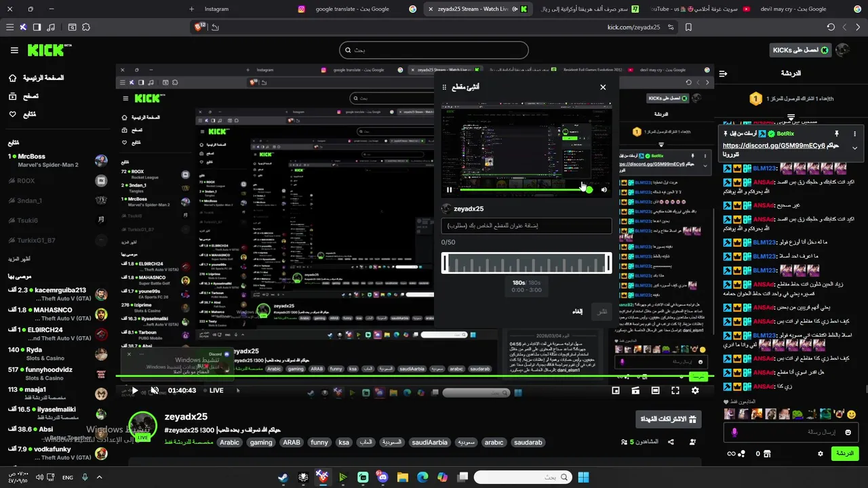Click the Kick search box
This screenshot has width=868, height=488.
[433, 50]
